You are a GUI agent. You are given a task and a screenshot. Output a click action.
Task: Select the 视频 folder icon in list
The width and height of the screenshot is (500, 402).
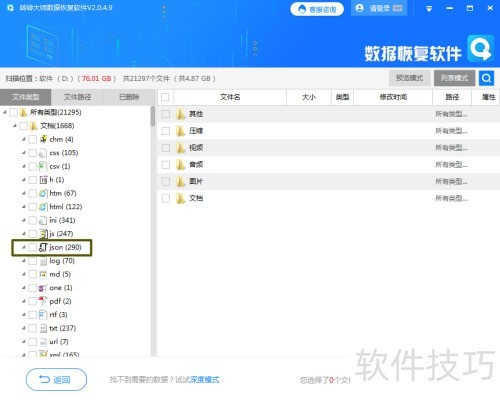point(180,148)
